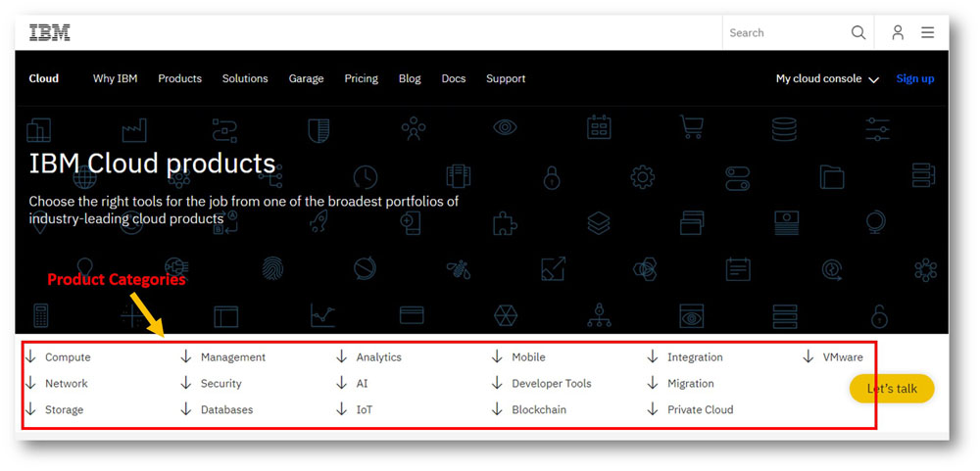
Task: Click the down arrow beside Developer Tools
Action: (x=497, y=383)
